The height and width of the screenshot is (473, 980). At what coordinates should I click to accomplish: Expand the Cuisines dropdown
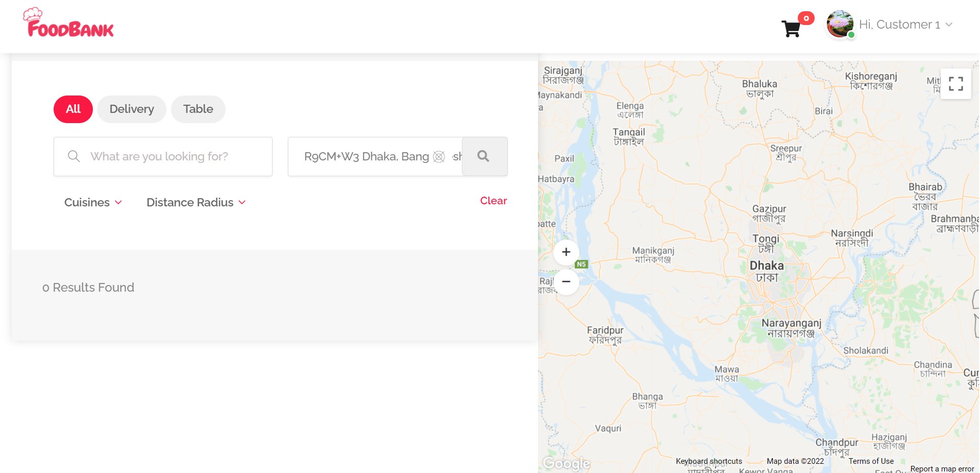point(93,202)
